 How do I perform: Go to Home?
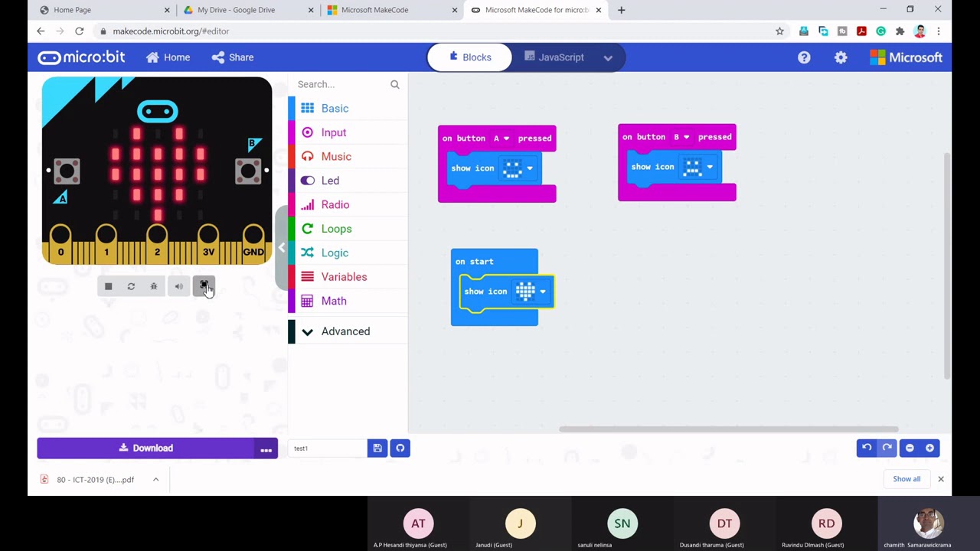168,57
